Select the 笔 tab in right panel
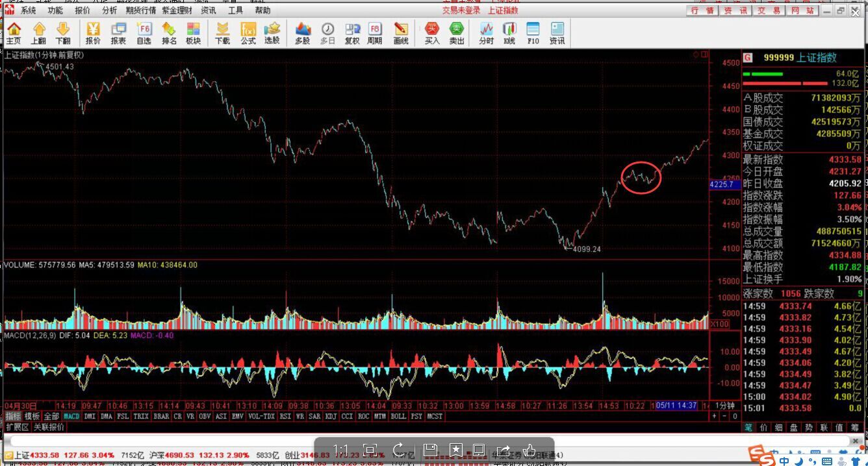The width and height of the screenshot is (868, 466). 748,427
